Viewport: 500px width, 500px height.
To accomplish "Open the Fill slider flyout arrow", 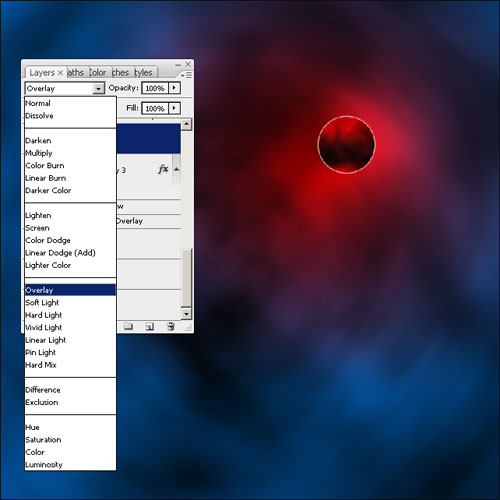I will (x=174, y=108).
